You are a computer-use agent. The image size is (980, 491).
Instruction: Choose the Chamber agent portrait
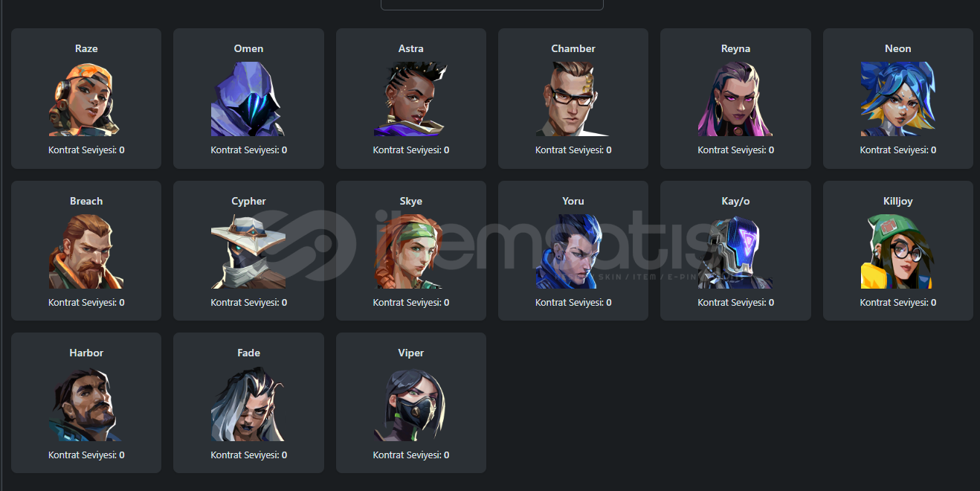(573, 99)
